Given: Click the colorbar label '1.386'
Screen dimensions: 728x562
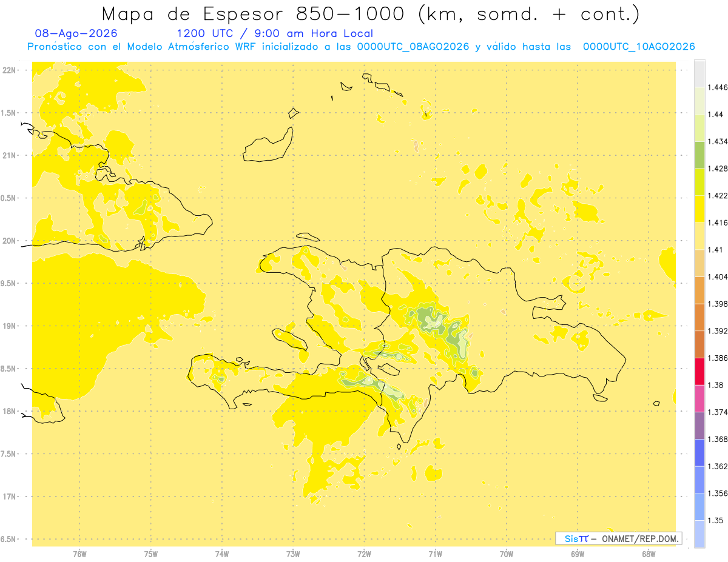Looking at the screenshot, I should tap(718, 358).
